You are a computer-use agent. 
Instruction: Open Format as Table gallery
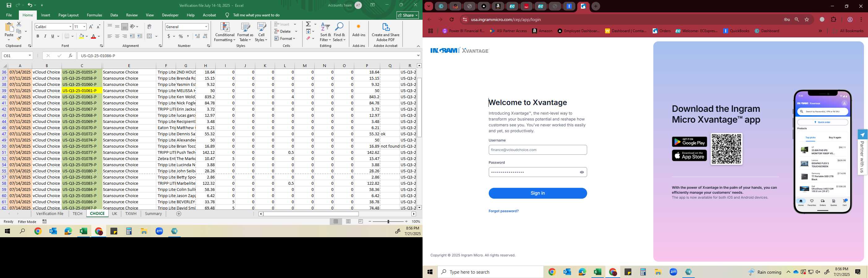pos(245,32)
